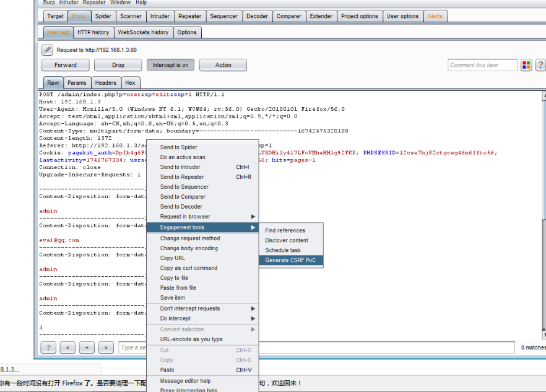Choose Copy URL entry
This screenshot has height=392, width=546.
(x=202, y=258)
